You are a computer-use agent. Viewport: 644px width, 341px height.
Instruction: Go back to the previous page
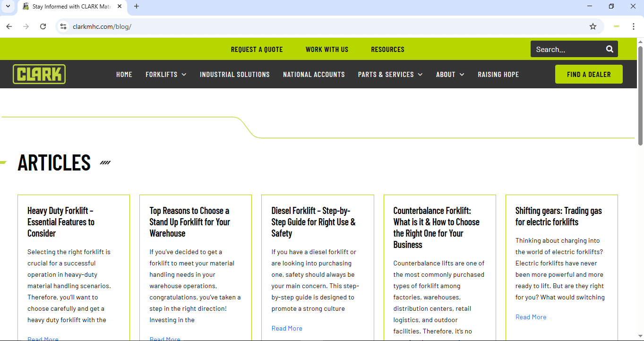pos(9,26)
